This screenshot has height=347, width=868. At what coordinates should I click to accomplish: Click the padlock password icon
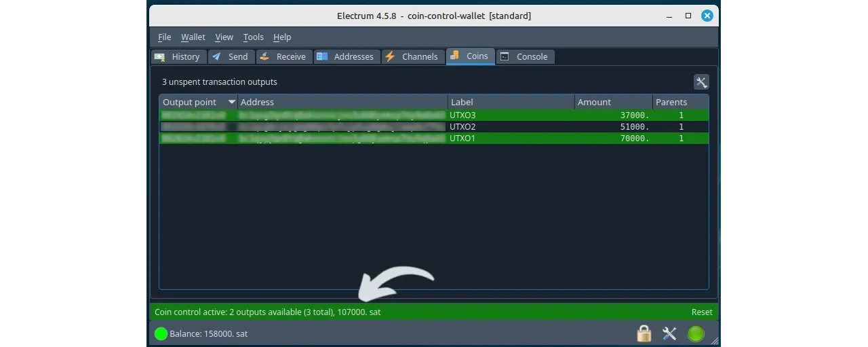pos(644,333)
